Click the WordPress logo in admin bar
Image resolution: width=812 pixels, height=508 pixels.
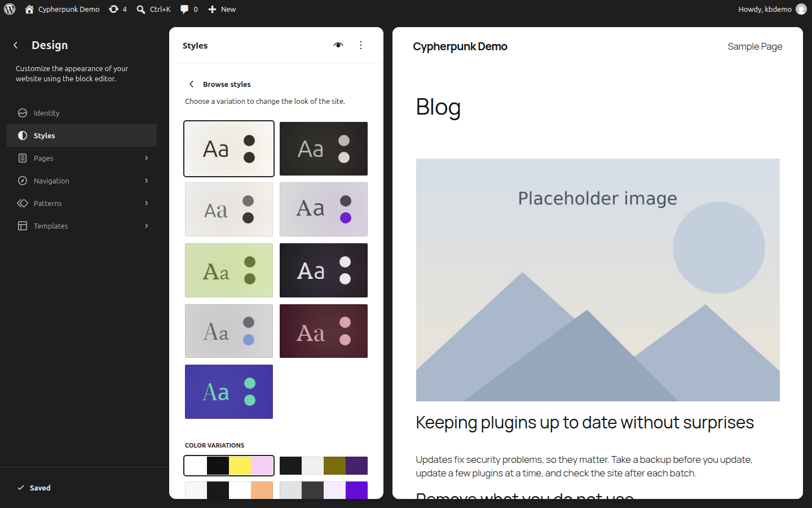tap(10, 9)
